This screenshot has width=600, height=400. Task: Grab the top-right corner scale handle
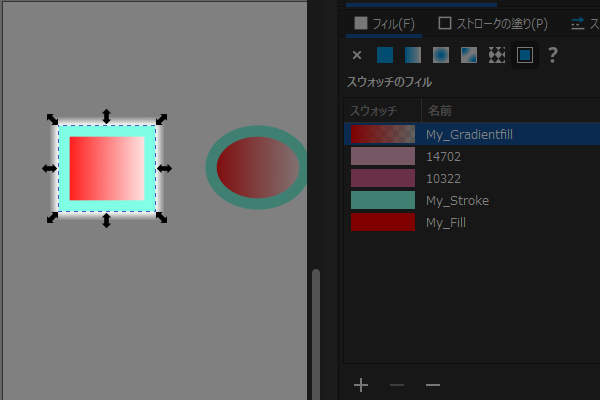point(161,119)
